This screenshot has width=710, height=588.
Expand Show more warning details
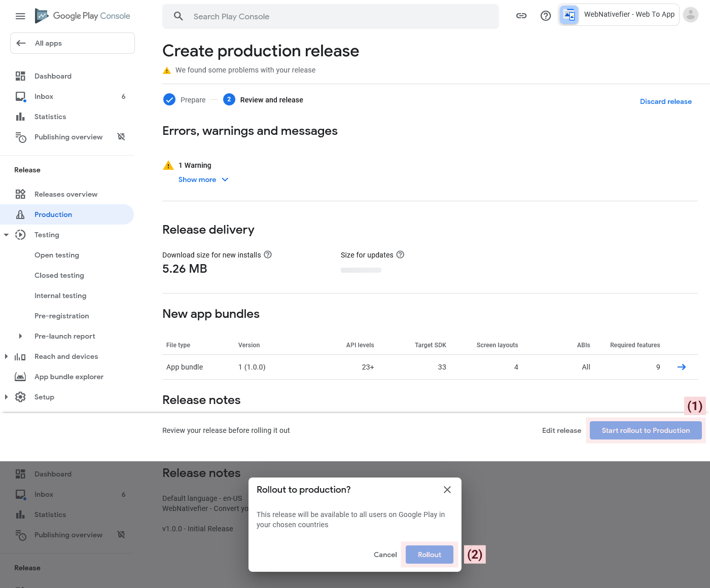pos(203,179)
